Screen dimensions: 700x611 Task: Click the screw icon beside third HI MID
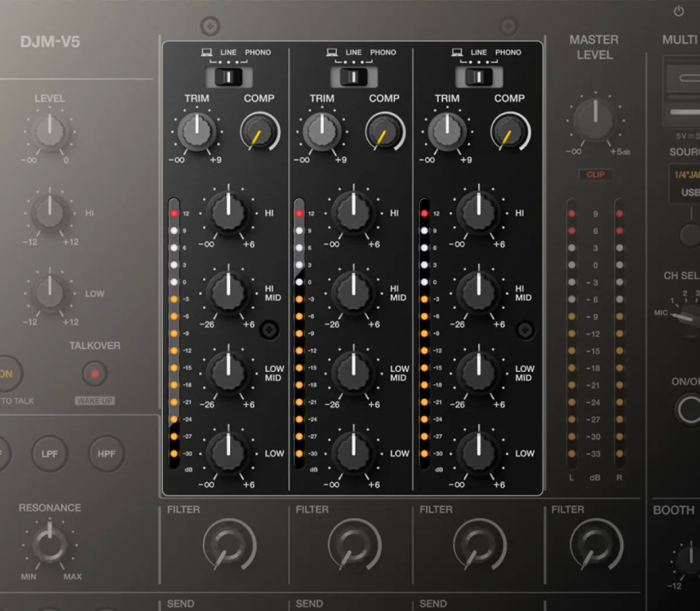pos(525,330)
